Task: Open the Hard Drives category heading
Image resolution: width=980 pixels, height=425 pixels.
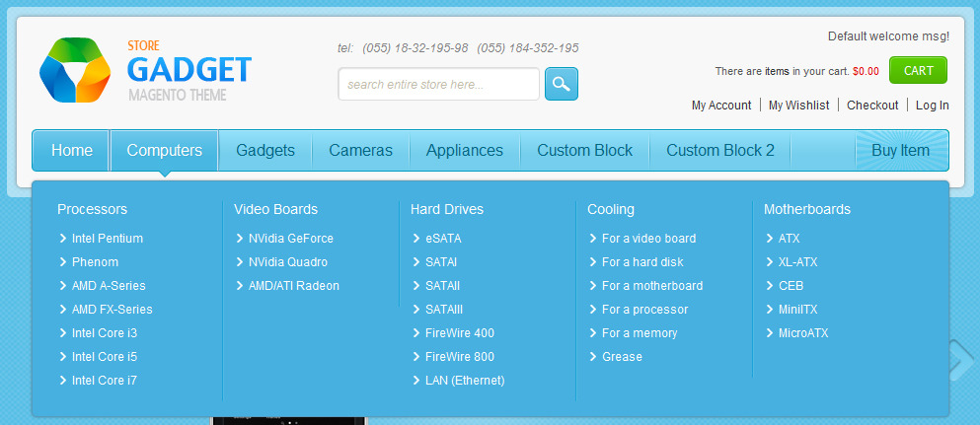Action: [x=447, y=209]
